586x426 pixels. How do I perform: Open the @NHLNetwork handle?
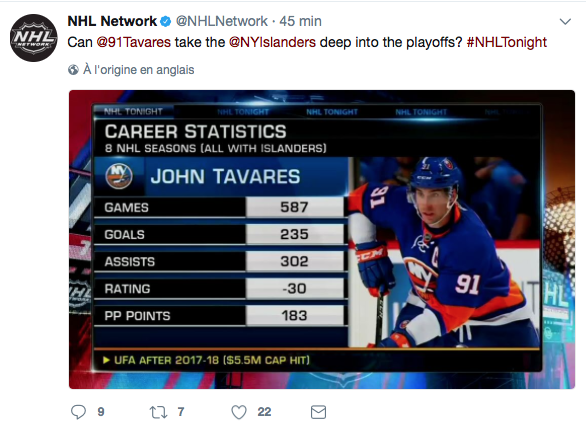coord(222,21)
